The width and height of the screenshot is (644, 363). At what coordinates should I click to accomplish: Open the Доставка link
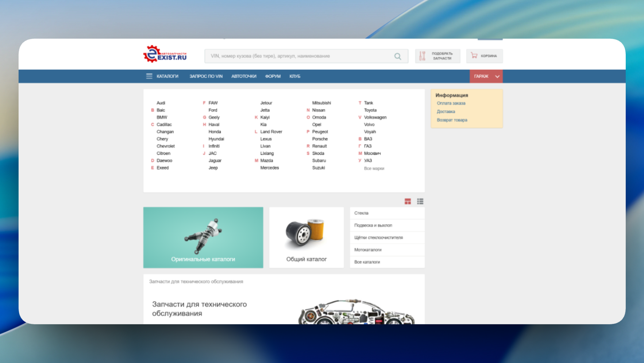click(x=446, y=112)
